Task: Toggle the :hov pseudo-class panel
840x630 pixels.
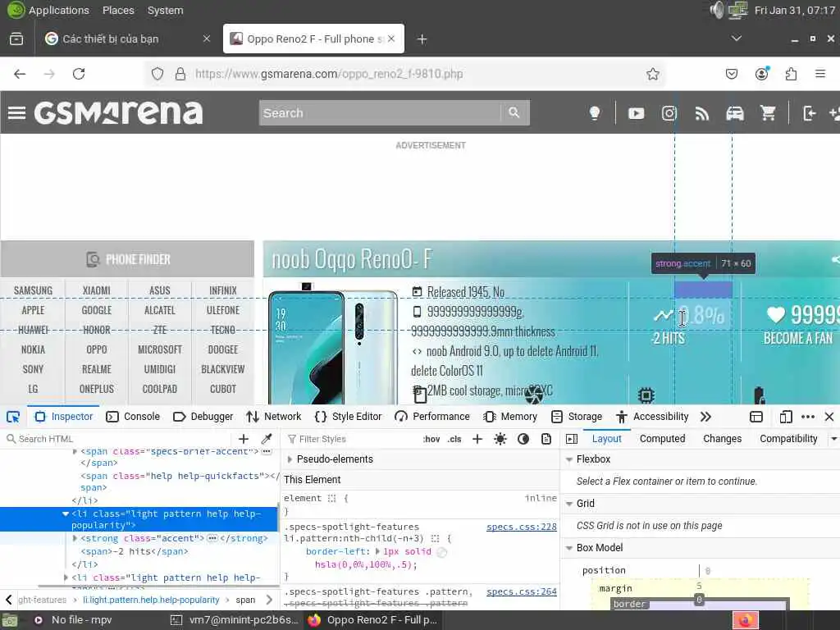Action: pyautogui.click(x=431, y=439)
